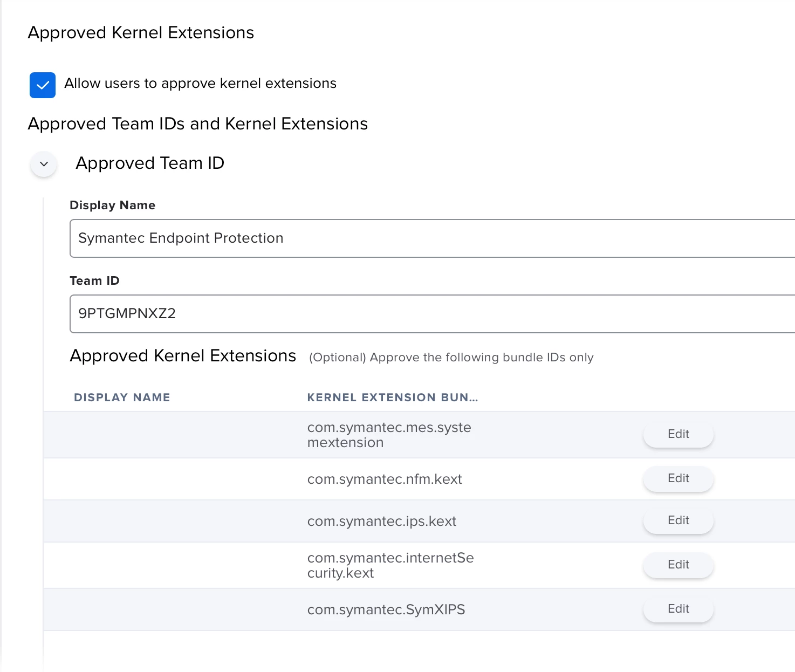Click the optional bundle IDs hint text

coord(451,357)
